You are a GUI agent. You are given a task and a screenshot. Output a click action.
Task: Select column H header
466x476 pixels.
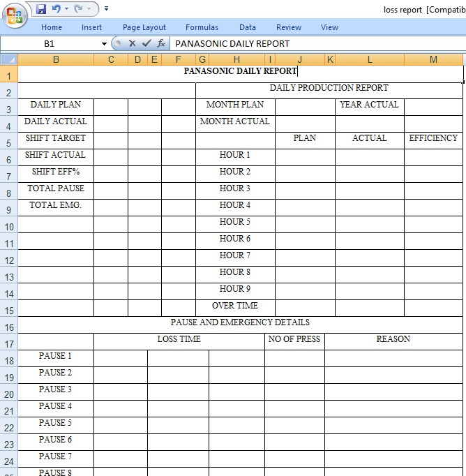237,59
